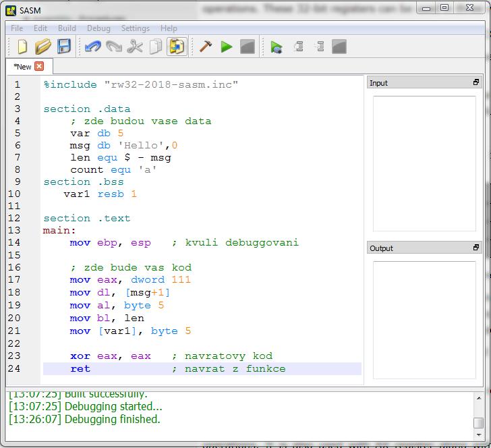
Task: Step over the next instruction in the debug toolbar
Action: coord(299,47)
